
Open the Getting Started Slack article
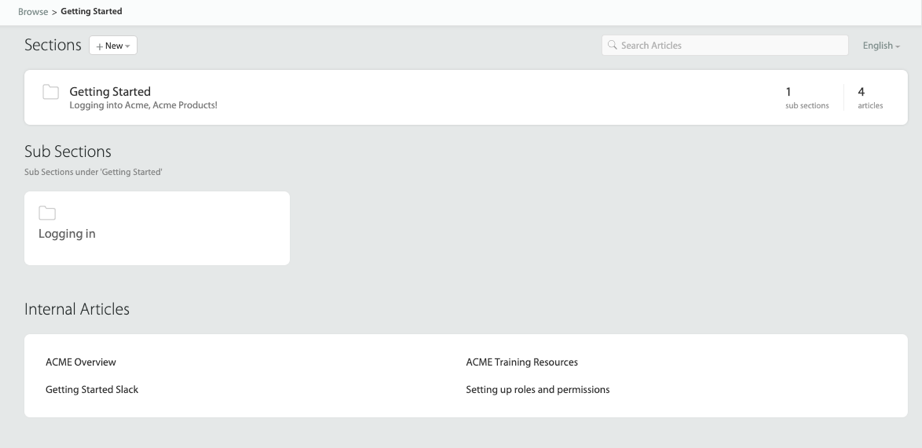[92, 389]
